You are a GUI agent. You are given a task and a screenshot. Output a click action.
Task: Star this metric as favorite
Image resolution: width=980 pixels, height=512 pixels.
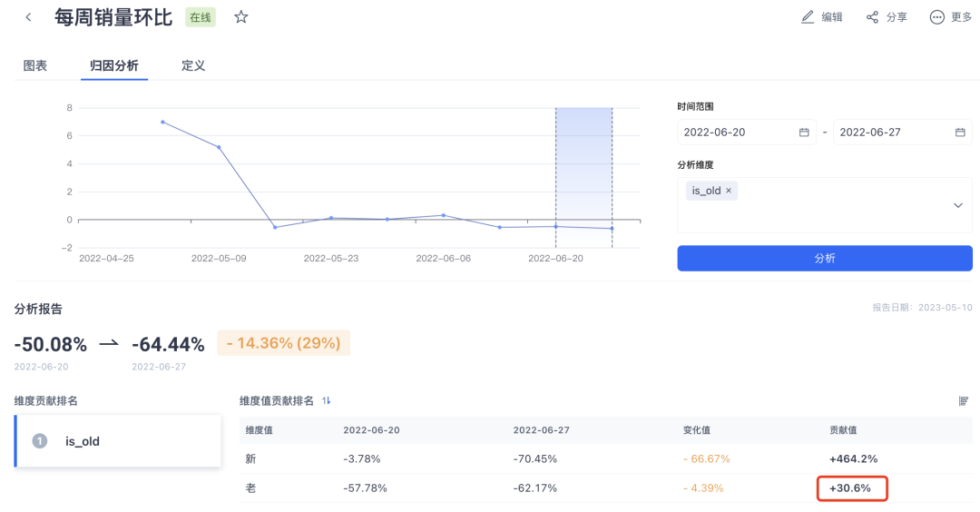240,17
